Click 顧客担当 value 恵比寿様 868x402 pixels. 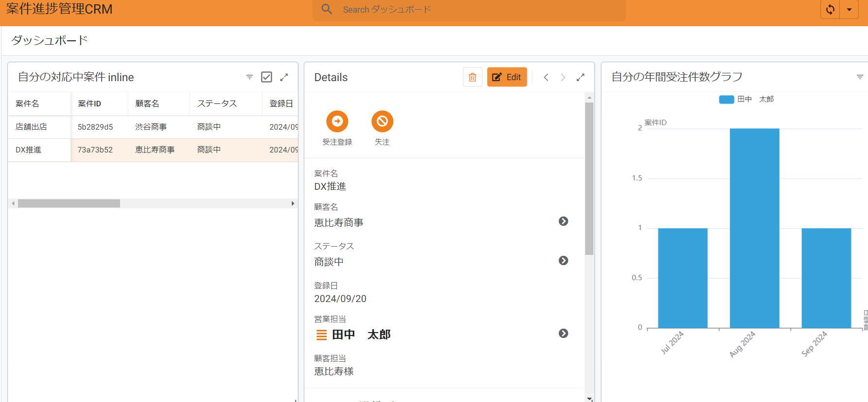tap(334, 371)
